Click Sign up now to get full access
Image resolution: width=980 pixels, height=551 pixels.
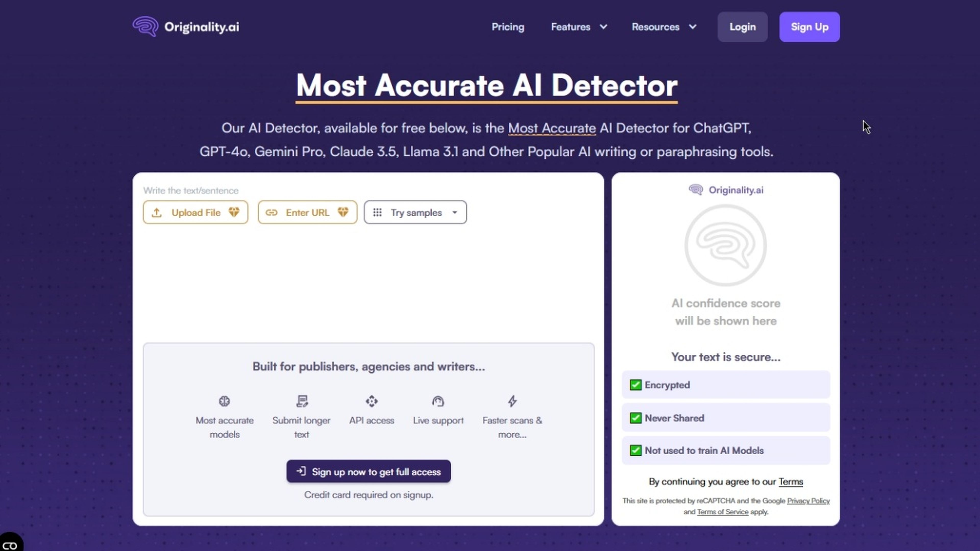pyautogui.click(x=369, y=471)
